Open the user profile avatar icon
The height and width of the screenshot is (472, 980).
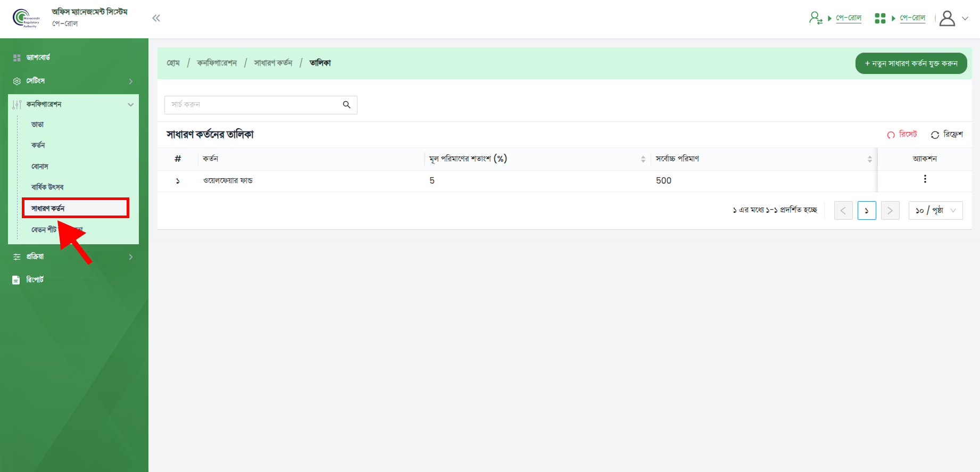tap(947, 18)
